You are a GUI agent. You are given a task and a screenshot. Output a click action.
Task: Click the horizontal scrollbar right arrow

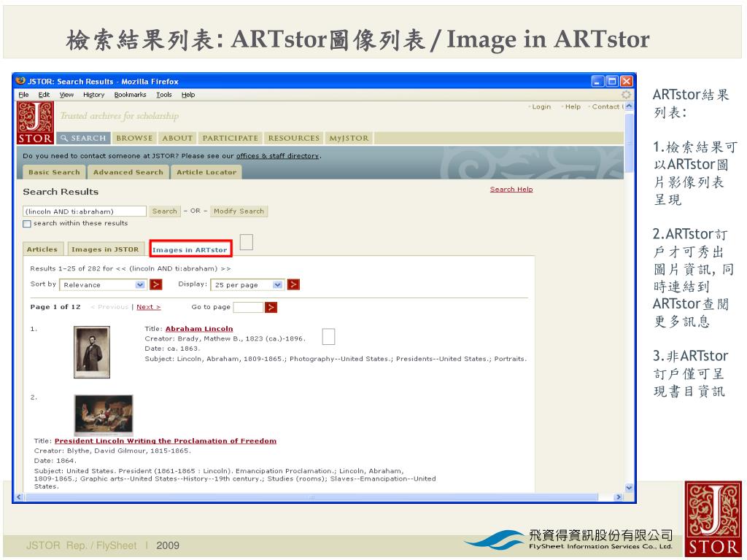tap(619, 497)
